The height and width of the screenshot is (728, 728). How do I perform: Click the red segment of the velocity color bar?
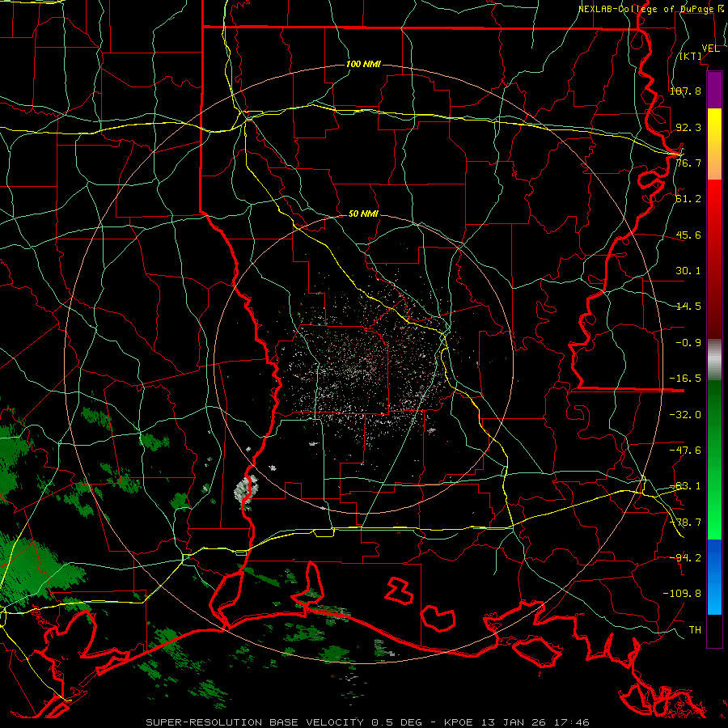tap(714, 259)
